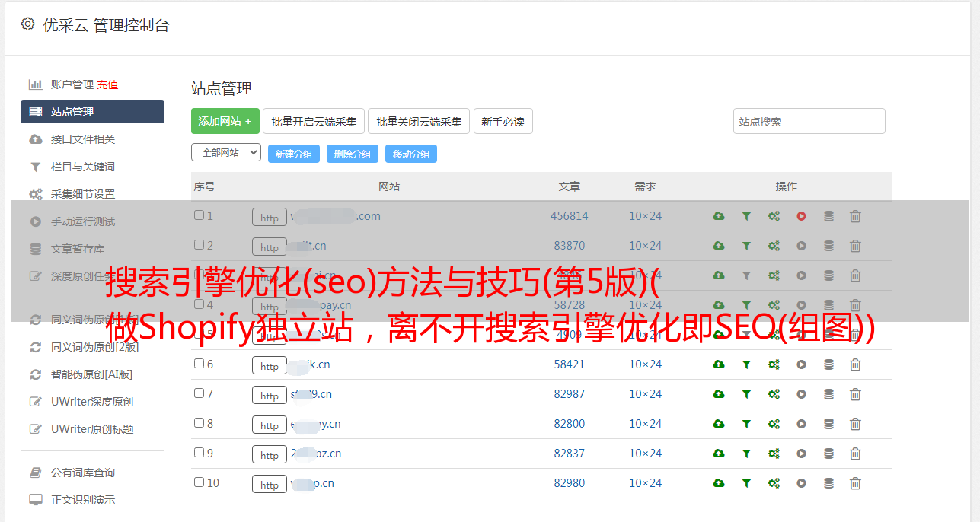Click the 优采云 管理控制台 header title
Viewport: 980px width, 522px height.
coord(106,25)
